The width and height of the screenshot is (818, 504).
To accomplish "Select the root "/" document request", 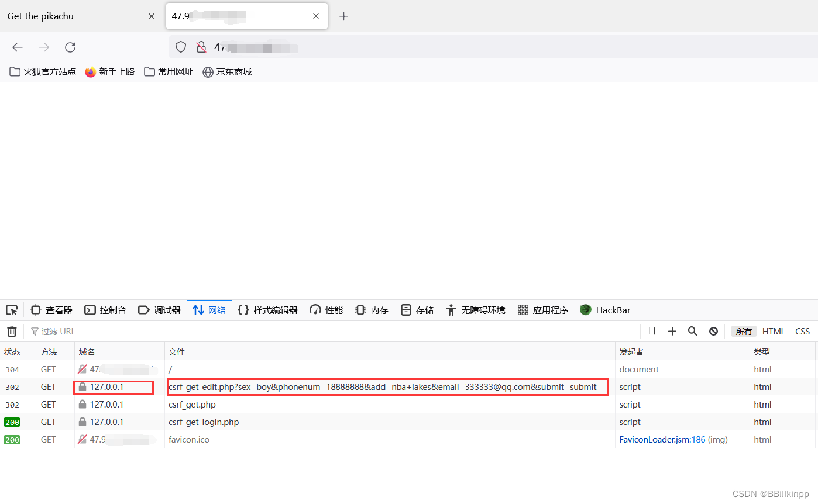I will click(x=409, y=370).
